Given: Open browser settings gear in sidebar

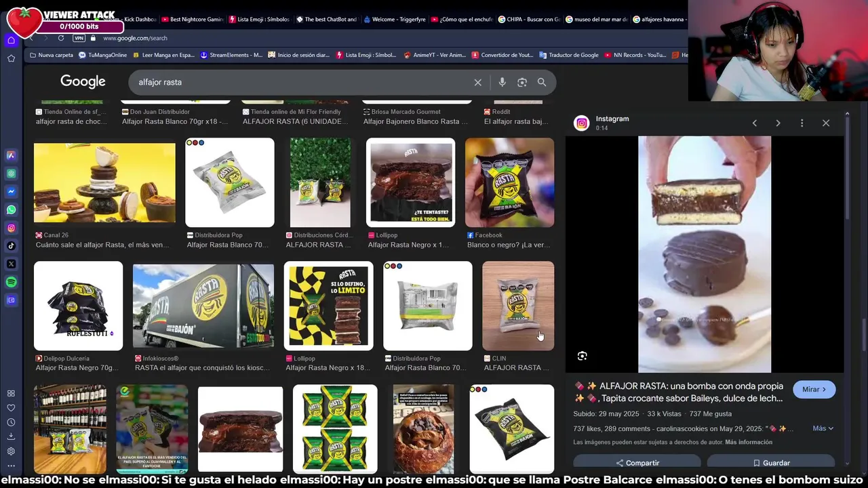Looking at the screenshot, I should click(x=11, y=451).
